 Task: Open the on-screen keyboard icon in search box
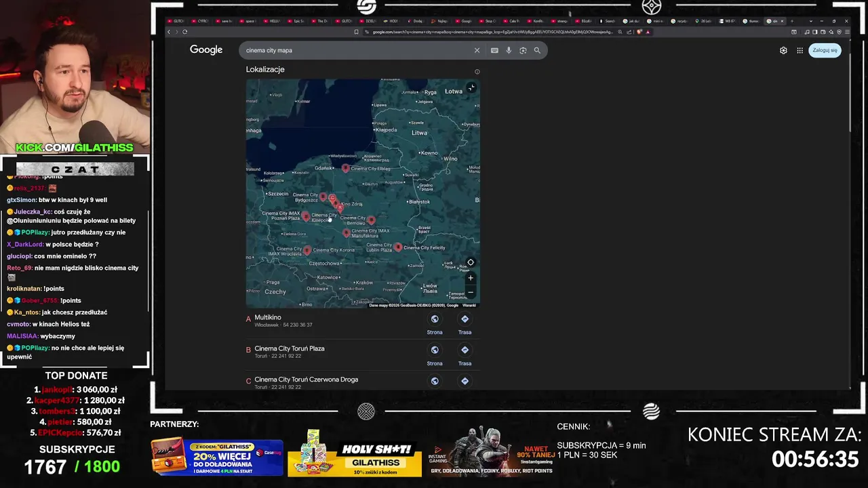click(494, 50)
